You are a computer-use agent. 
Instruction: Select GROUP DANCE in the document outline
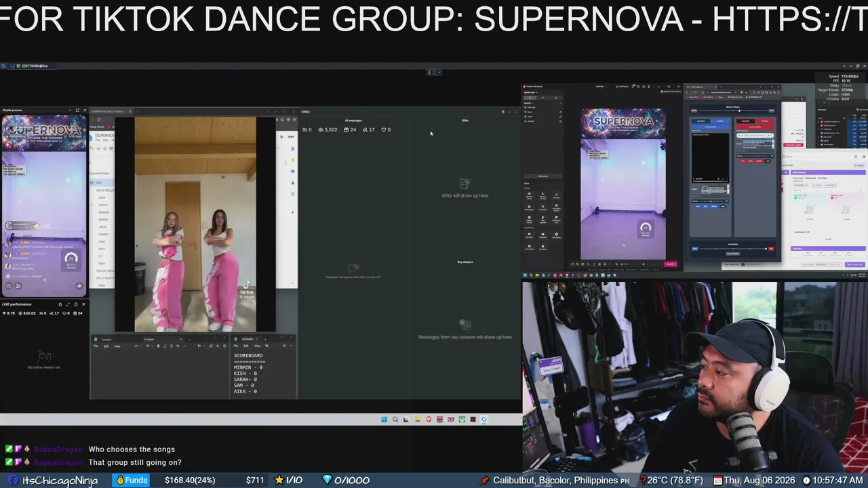point(106,270)
